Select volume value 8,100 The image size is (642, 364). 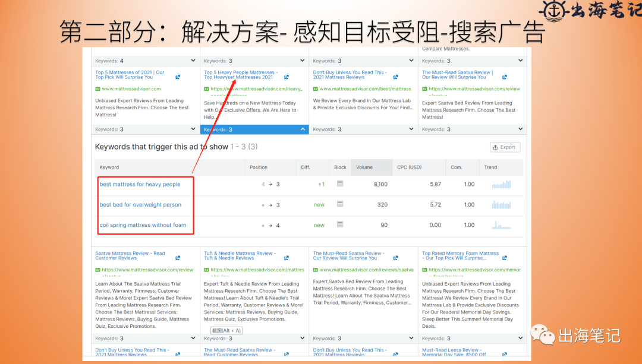pyautogui.click(x=380, y=184)
